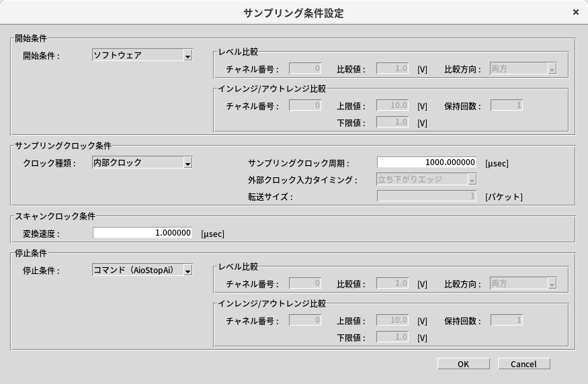This screenshot has width=588, height=384.
Task: Click レベル比較 チャネル番号 field under 開始条件
Action: click(305, 68)
